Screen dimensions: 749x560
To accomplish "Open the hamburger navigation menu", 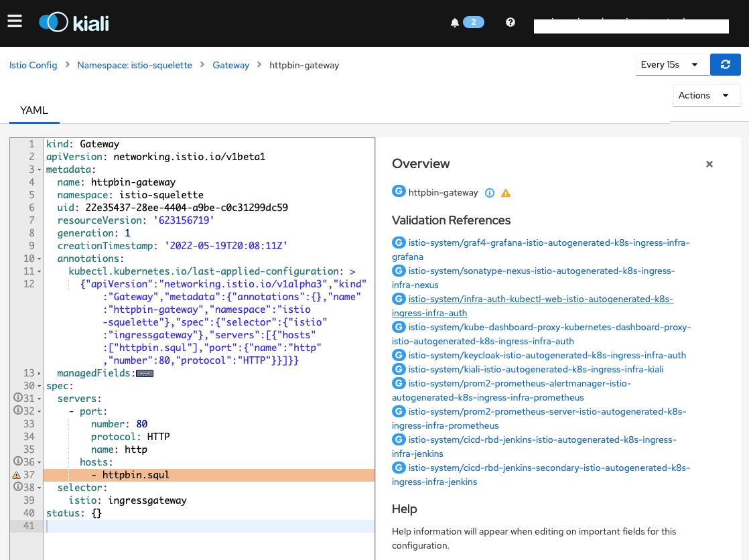I will (15, 21).
